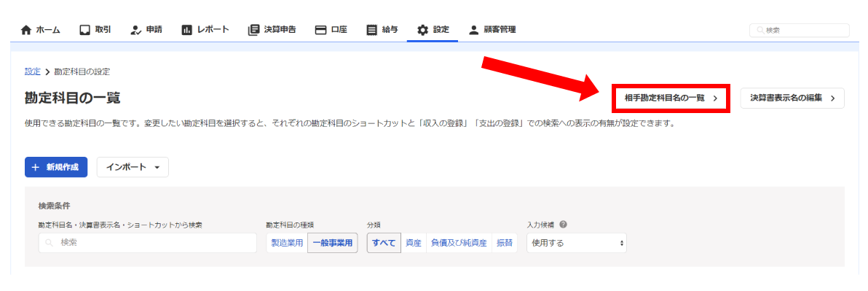Click the 分類 label
Viewport: 868px width, 291px height.
[x=374, y=225]
